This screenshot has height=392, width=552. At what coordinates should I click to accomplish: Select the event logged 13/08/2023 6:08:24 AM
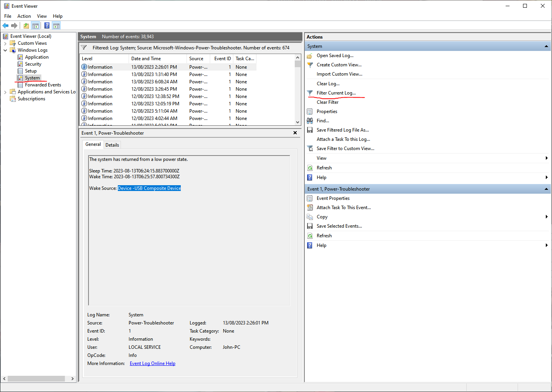168,82
